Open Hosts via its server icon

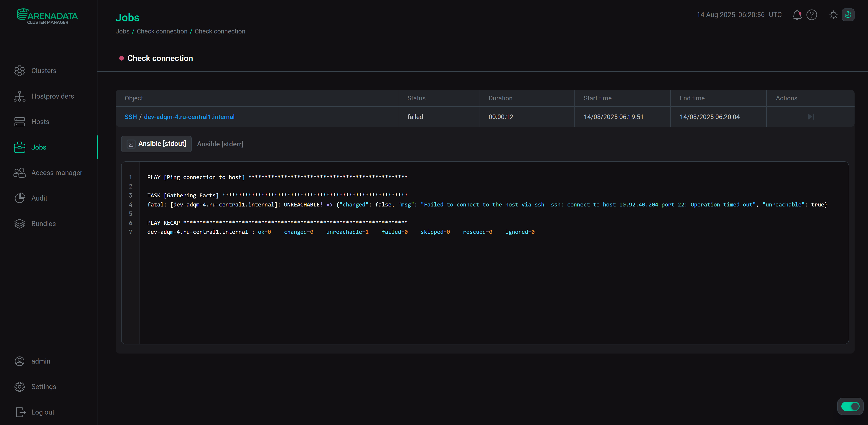[x=20, y=122]
